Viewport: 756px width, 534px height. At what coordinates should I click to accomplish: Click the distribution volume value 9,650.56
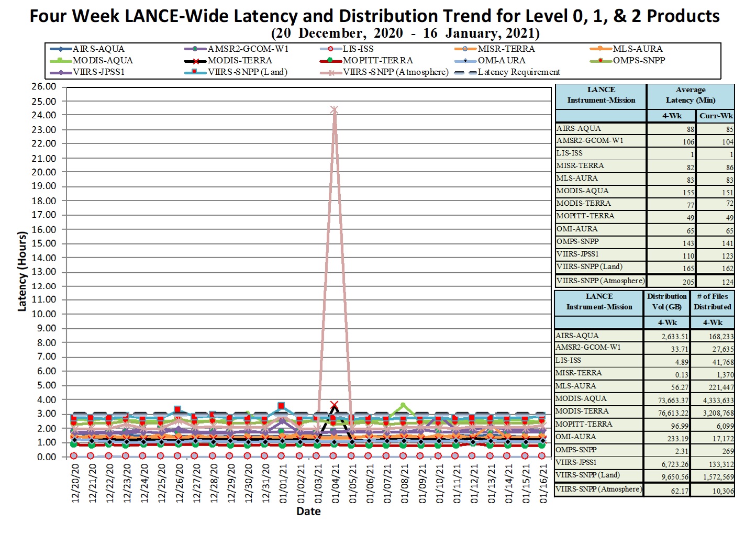(x=675, y=477)
